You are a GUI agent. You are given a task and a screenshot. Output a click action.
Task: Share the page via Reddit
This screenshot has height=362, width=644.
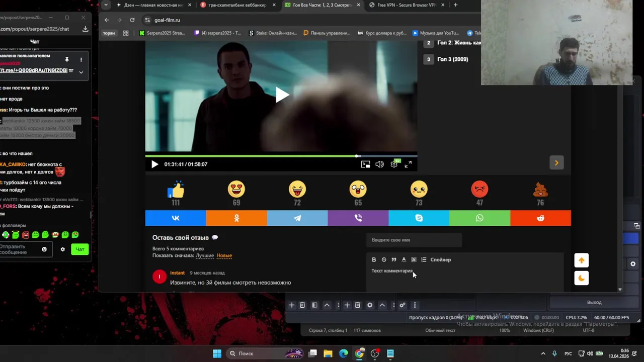click(x=540, y=218)
